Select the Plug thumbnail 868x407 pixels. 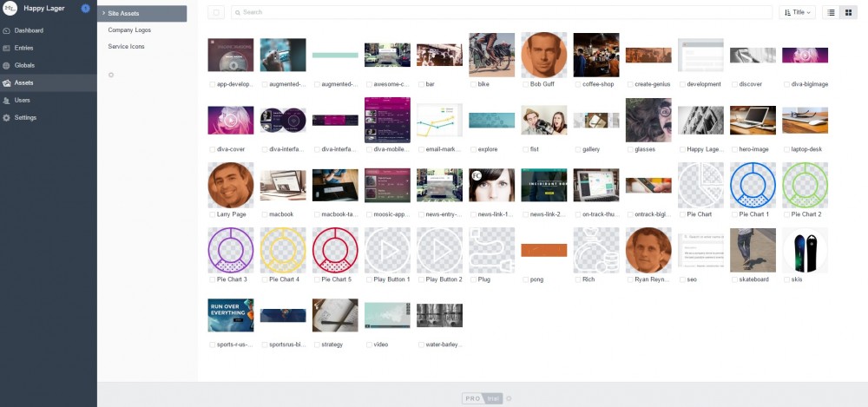(491, 250)
